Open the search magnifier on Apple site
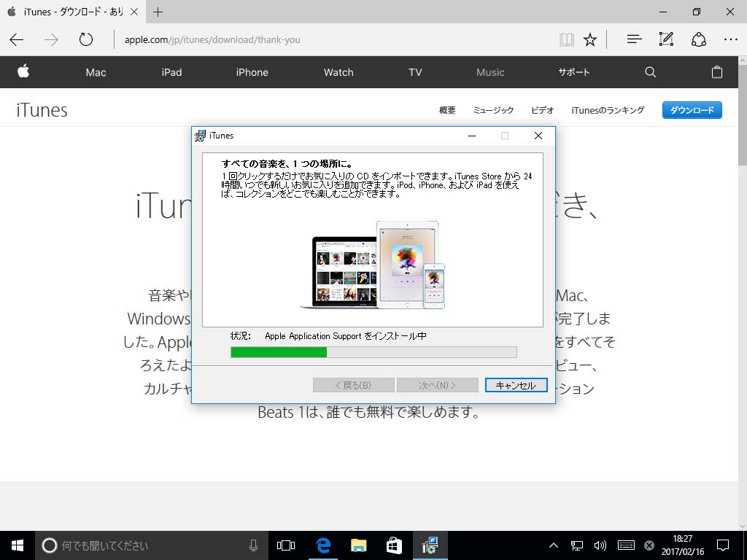Image resolution: width=747 pixels, height=560 pixels. [x=650, y=72]
